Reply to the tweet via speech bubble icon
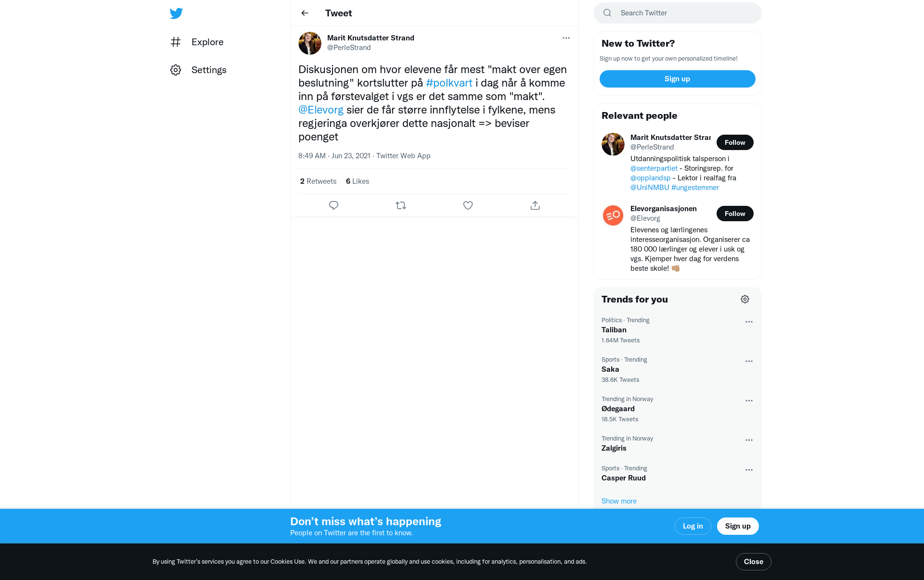The width and height of the screenshot is (924, 580). pyautogui.click(x=334, y=205)
